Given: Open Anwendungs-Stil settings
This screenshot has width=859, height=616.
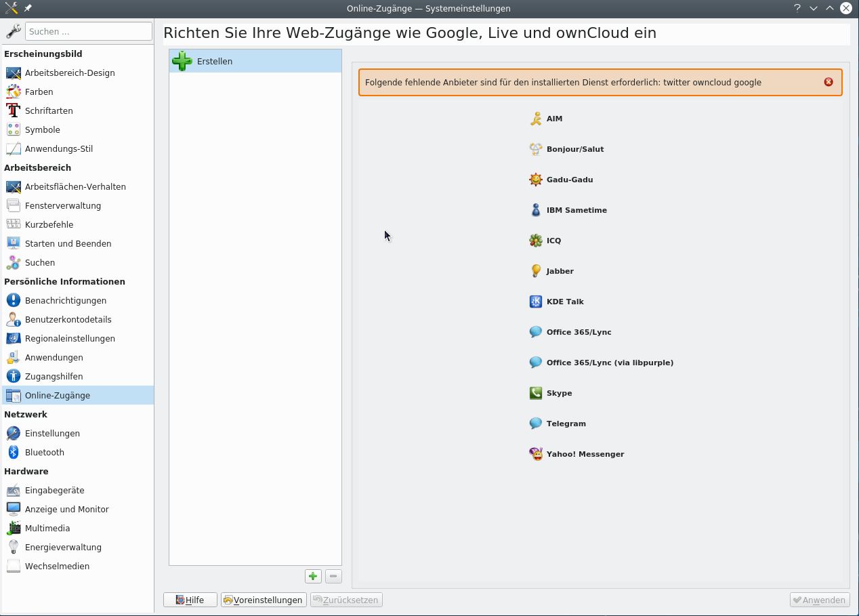Looking at the screenshot, I should pos(78,148).
